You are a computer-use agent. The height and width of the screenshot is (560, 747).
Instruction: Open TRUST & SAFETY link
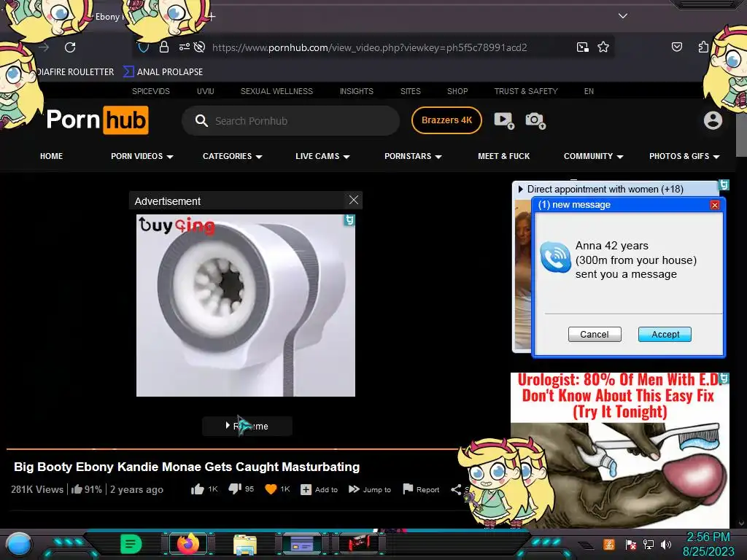click(x=525, y=91)
